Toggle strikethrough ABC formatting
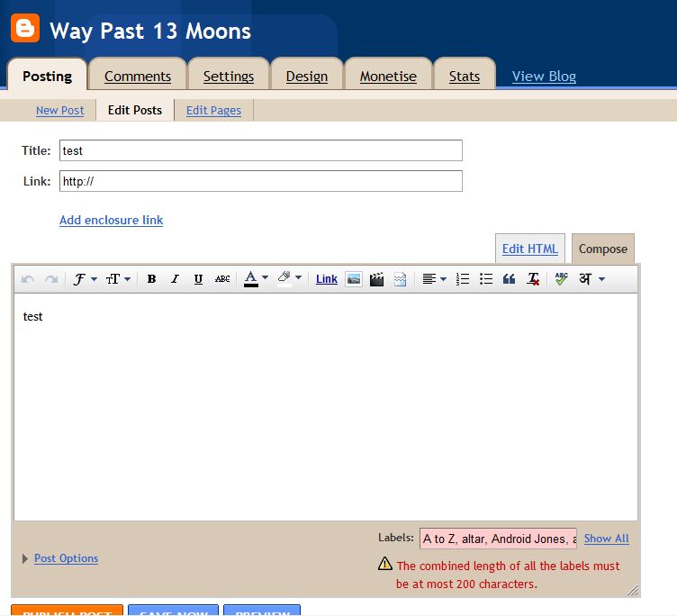The width and height of the screenshot is (677, 616). click(222, 279)
